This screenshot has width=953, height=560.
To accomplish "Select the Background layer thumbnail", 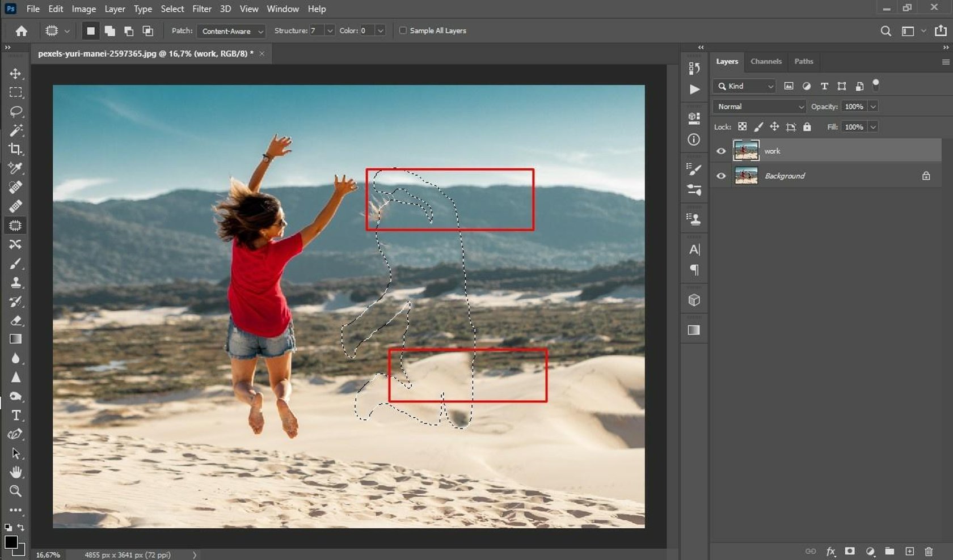I will [x=746, y=176].
